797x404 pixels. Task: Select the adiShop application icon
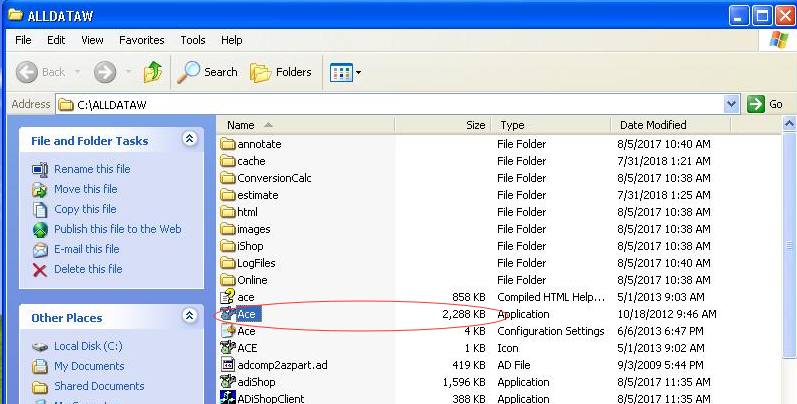tap(228, 382)
